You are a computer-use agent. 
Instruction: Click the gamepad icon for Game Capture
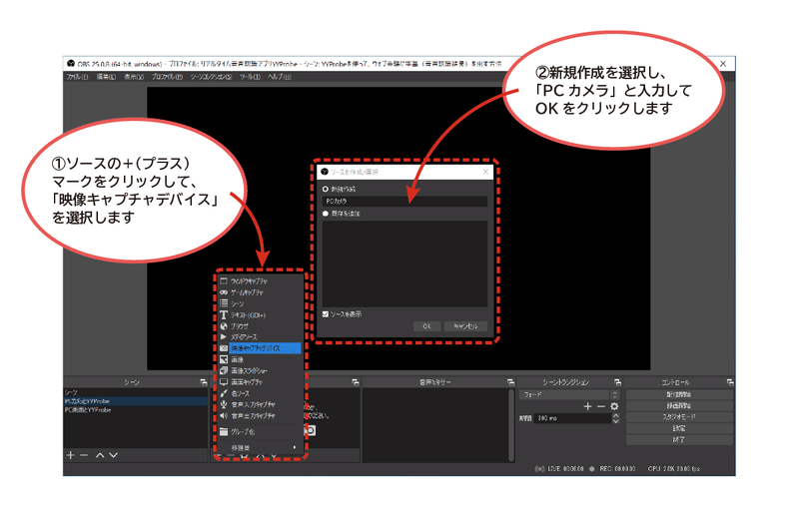(224, 292)
